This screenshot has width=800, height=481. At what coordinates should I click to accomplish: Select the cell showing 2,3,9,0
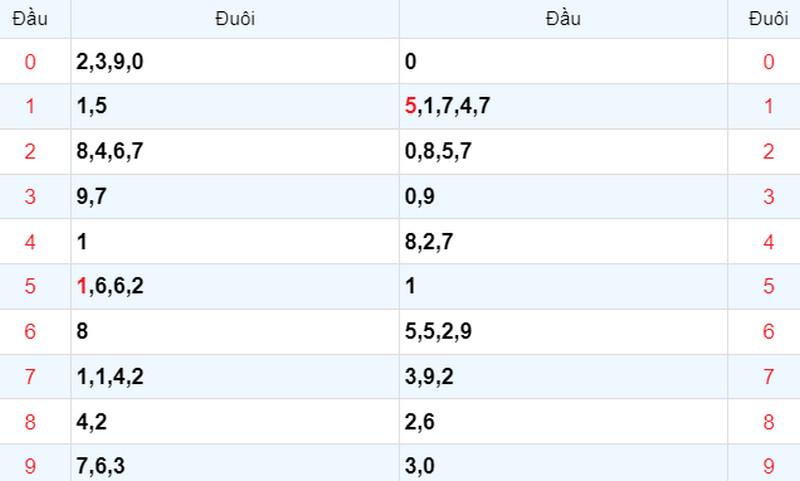pyautogui.click(x=235, y=61)
